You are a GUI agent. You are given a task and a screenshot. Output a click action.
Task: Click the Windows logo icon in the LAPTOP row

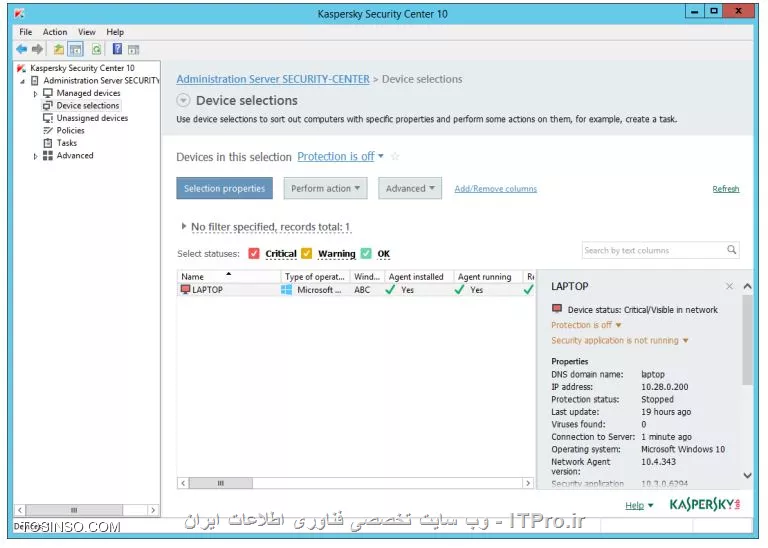tap(287, 289)
